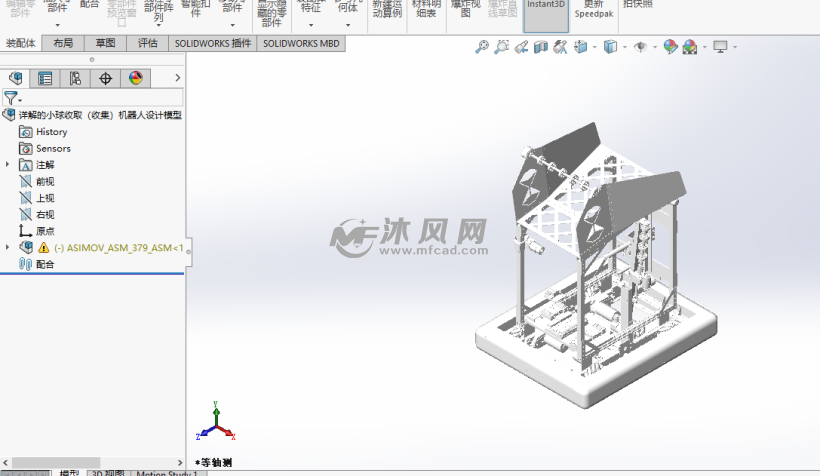Click the View Settings monitor icon
This screenshot has height=476, width=820.
click(720, 47)
